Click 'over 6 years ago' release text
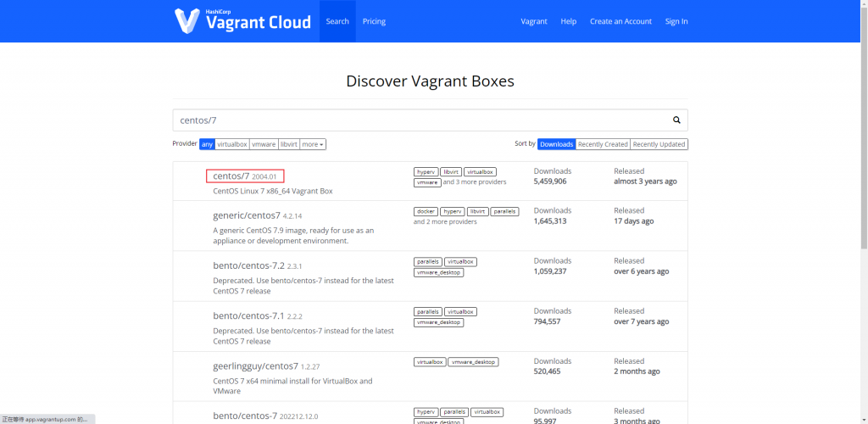The height and width of the screenshot is (424, 868). [x=642, y=271]
